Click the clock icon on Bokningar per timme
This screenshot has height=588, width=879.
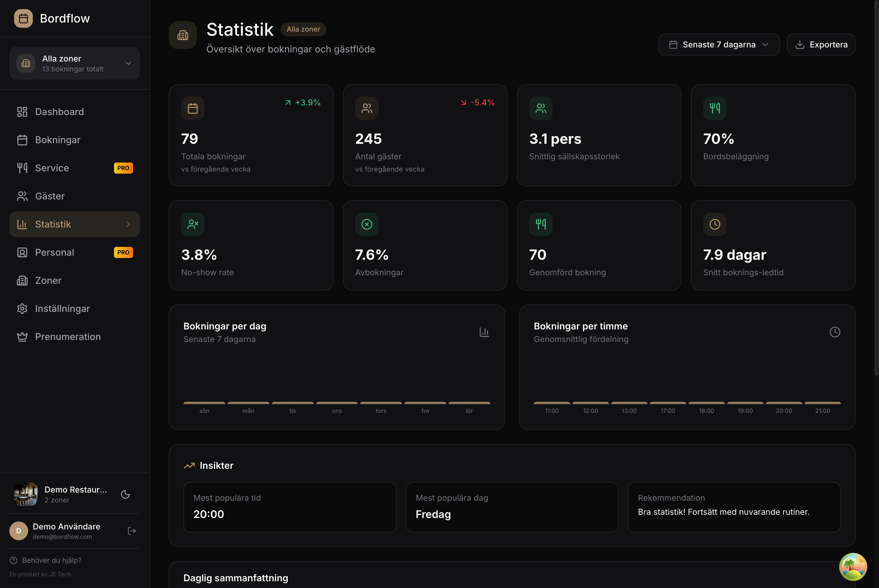(x=835, y=332)
